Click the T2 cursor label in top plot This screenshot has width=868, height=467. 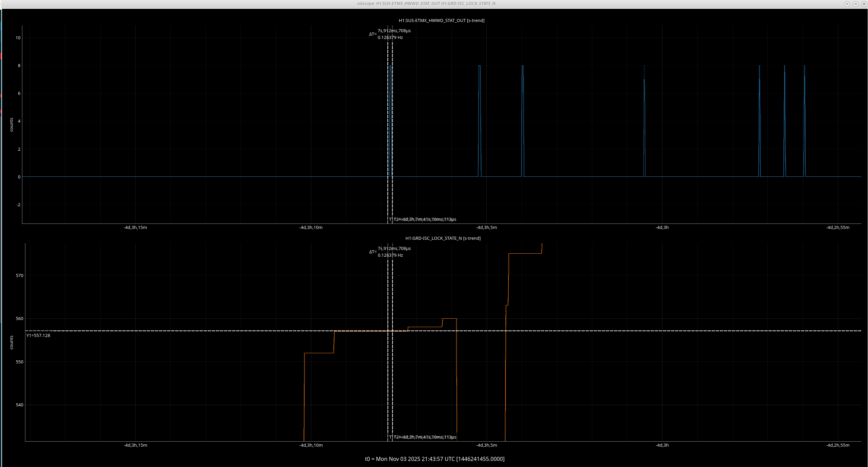(425, 219)
